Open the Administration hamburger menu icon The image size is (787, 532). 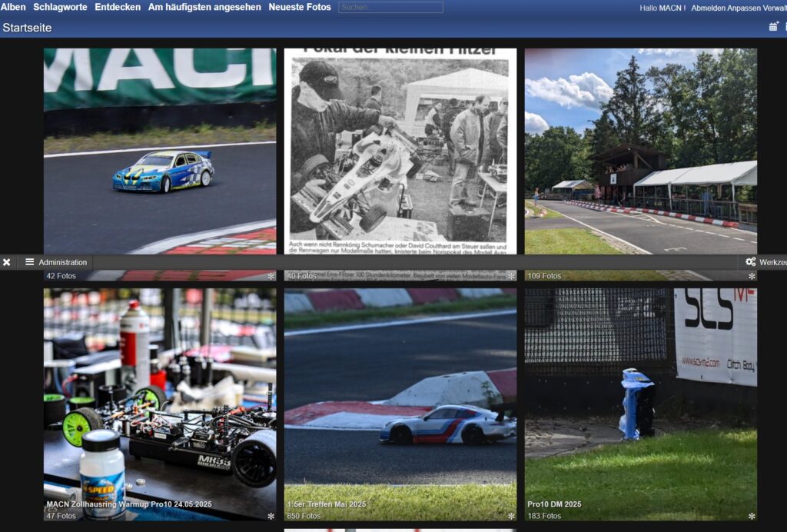(28, 262)
